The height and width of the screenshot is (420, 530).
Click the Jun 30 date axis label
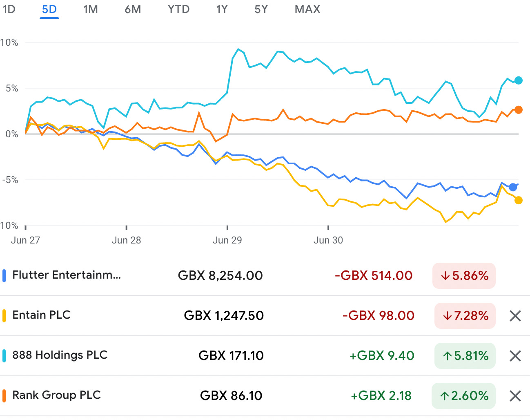point(328,240)
